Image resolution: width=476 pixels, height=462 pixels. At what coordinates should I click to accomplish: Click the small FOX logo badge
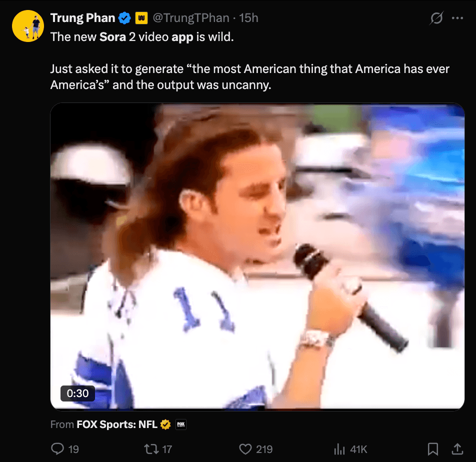click(180, 424)
